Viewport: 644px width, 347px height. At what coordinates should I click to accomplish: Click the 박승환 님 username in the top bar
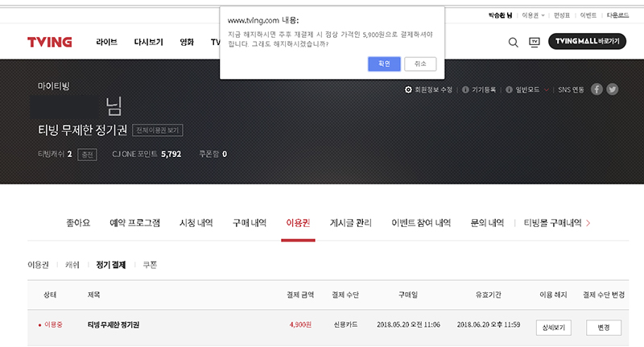tap(500, 15)
